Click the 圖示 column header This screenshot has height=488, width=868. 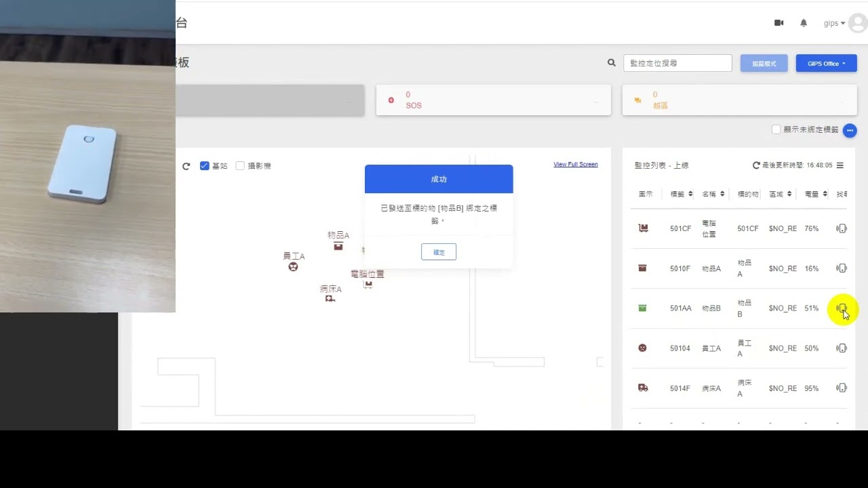pos(646,194)
